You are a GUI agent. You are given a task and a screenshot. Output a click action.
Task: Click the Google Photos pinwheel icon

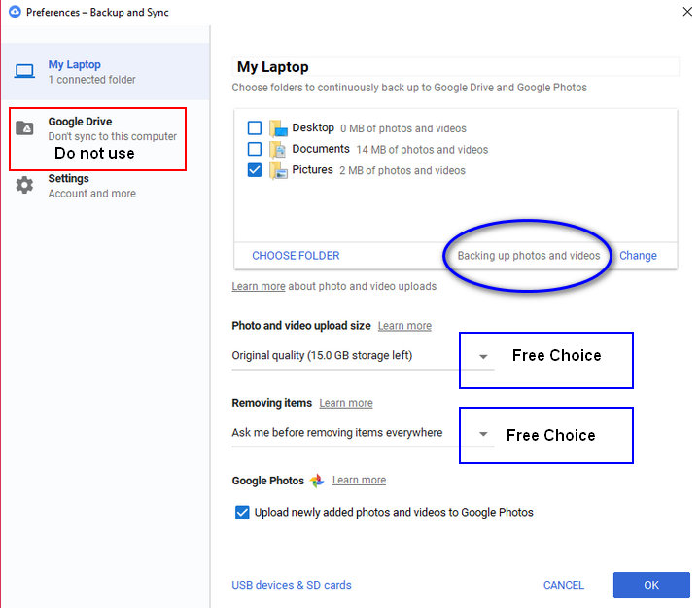click(x=317, y=481)
